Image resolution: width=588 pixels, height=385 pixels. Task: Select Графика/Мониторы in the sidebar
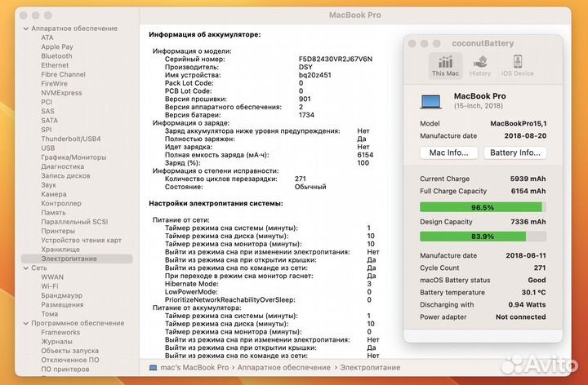[73, 157]
